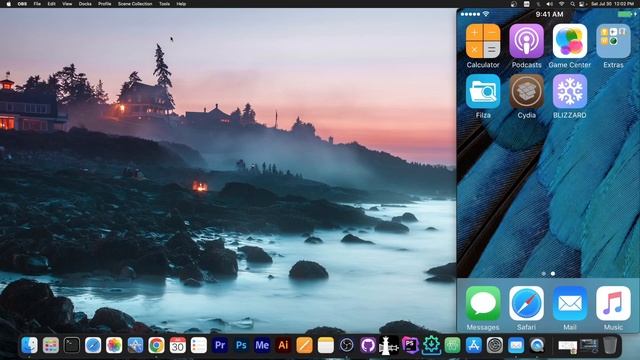Open the Docks menu

[85, 4]
